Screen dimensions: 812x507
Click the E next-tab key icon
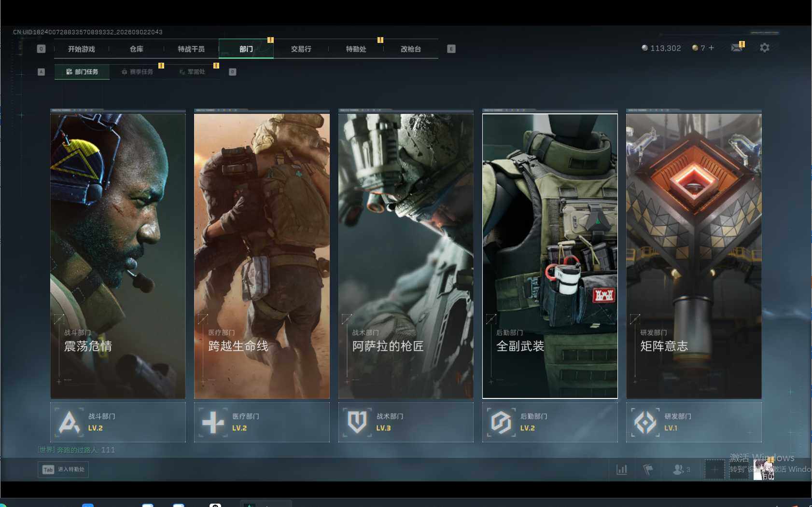[x=451, y=49]
